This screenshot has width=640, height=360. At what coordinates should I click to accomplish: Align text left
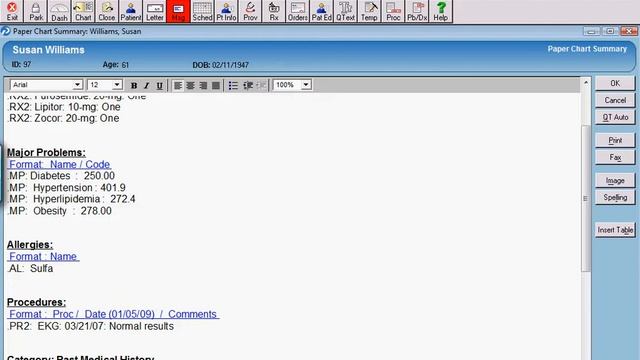coord(178,85)
